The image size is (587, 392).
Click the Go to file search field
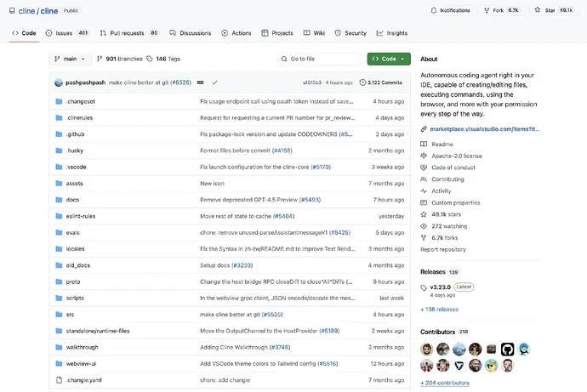tap(320, 59)
